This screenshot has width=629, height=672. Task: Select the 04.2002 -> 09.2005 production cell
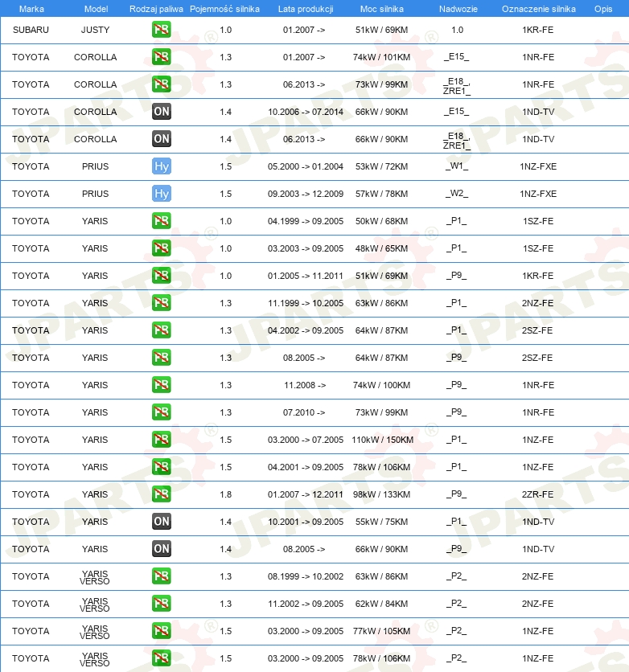click(306, 331)
